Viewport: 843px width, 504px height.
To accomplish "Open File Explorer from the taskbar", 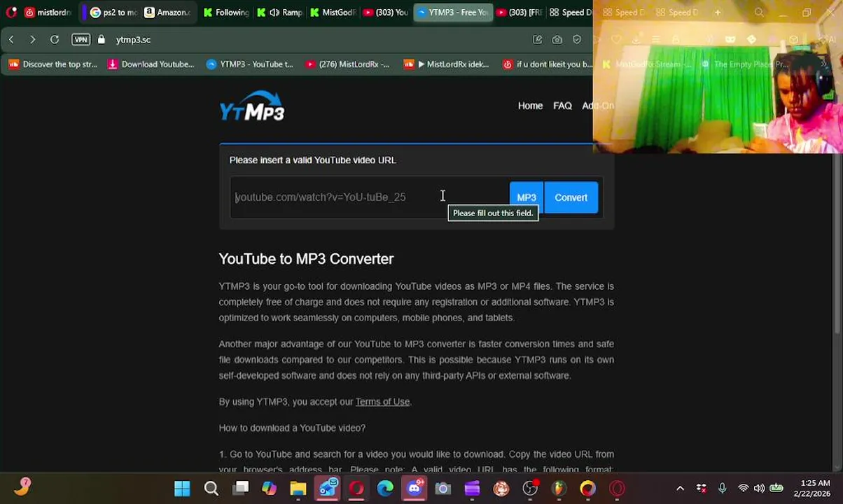I will click(x=298, y=488).
